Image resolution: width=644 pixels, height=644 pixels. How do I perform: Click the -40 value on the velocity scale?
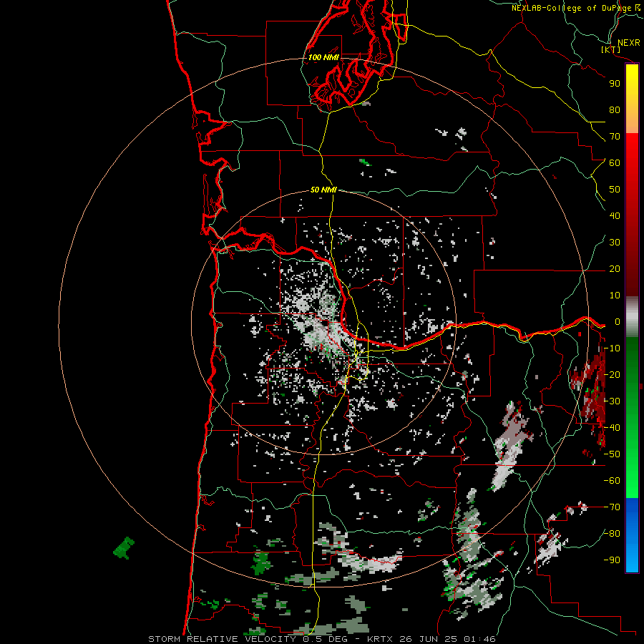(612, 428)
